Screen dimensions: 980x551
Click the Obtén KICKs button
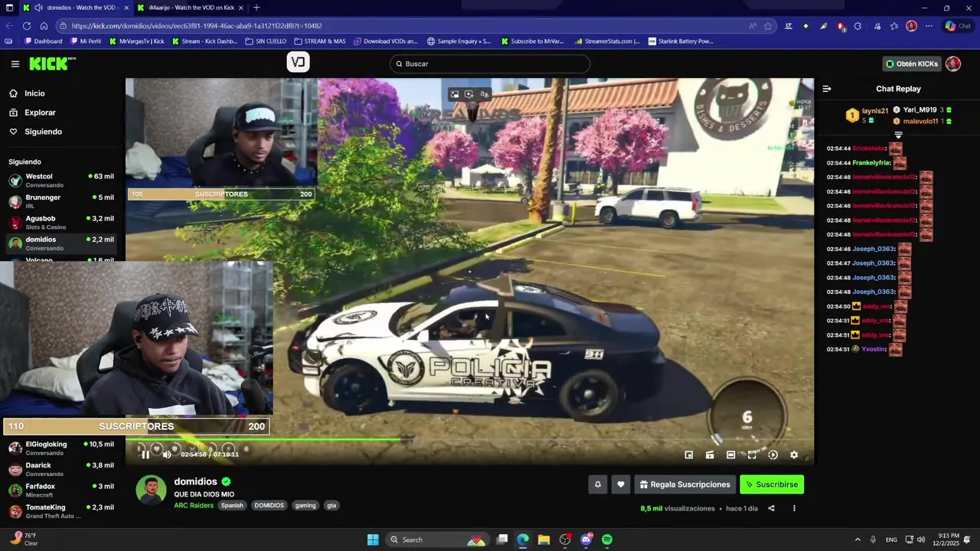coord(911,64)
